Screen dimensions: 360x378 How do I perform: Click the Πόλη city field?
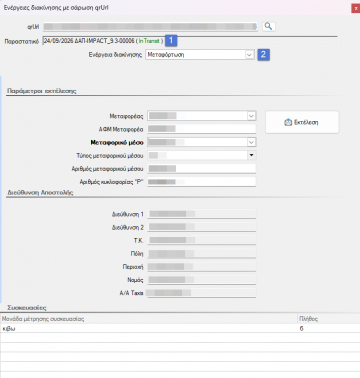tap(202, 254)
